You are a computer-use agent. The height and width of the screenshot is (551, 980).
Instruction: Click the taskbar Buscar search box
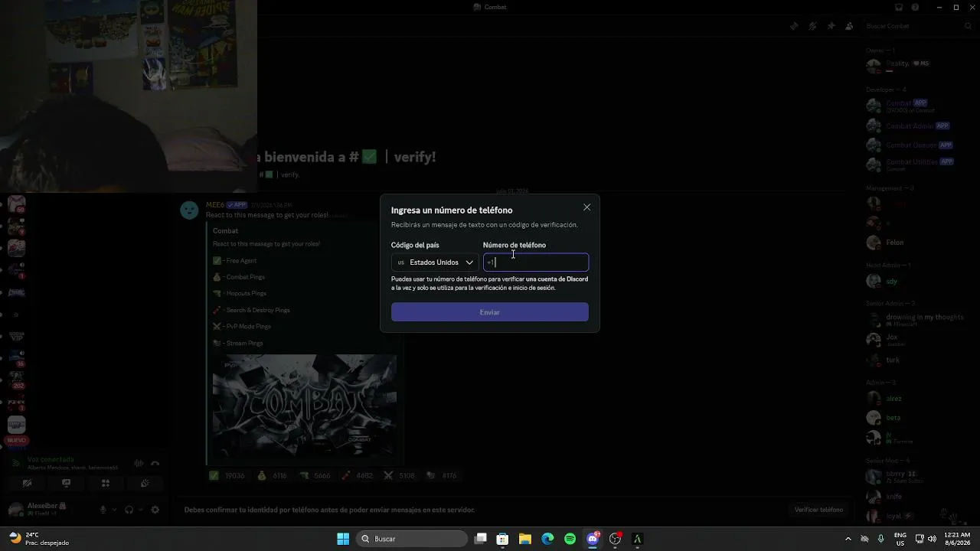pos(413,539)
